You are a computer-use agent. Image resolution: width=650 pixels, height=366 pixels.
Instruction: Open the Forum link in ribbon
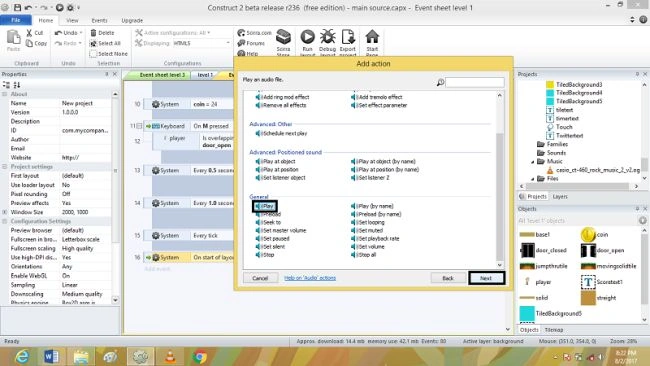click(251, 43)
